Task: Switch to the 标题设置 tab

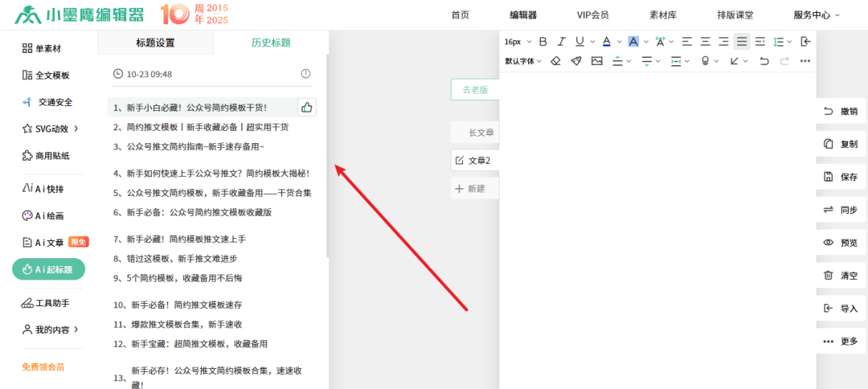Action: click(156, 43)
